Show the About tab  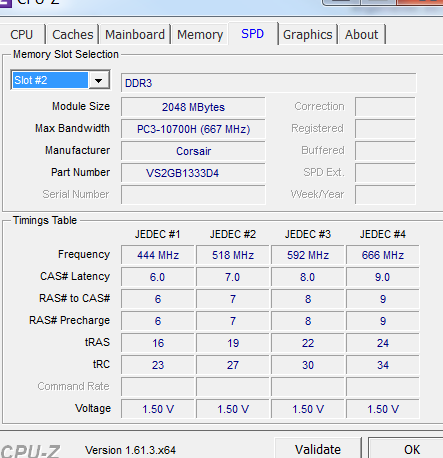(x=362, y=35)
